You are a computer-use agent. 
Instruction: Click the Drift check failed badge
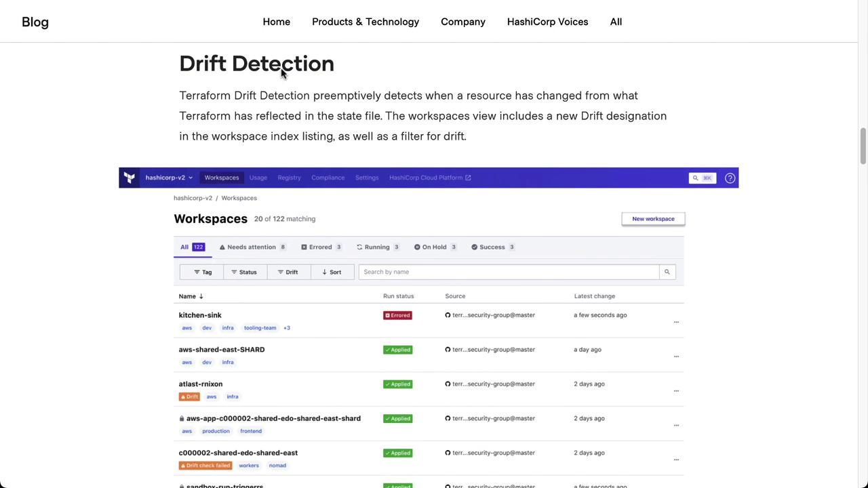point(205,466)
